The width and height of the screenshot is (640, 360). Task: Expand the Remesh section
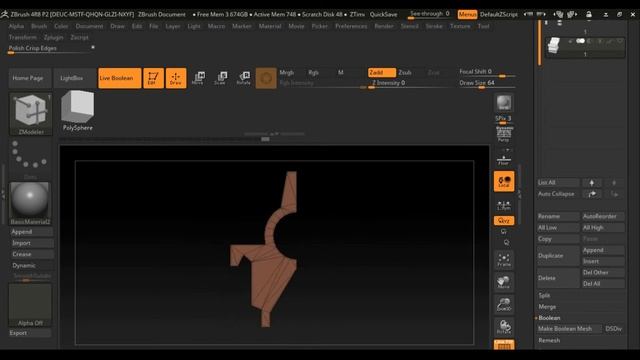pyautogui.click(x=549, y=340)
